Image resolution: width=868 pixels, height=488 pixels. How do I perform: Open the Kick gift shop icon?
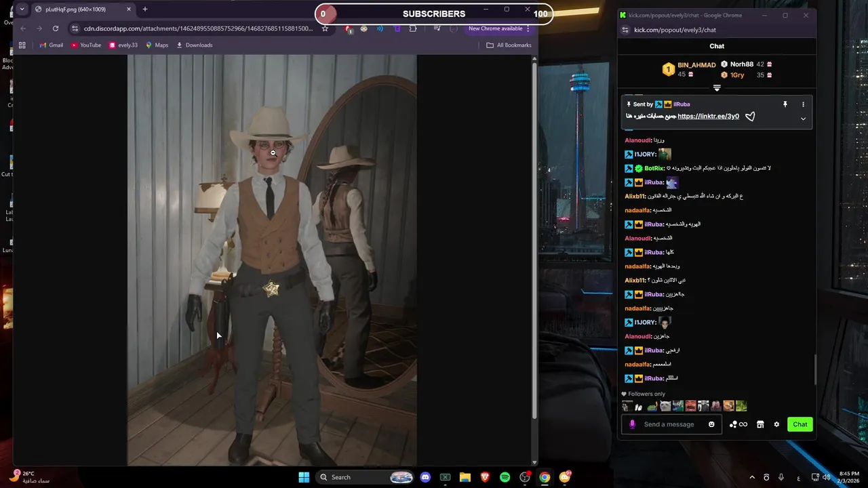760,424
